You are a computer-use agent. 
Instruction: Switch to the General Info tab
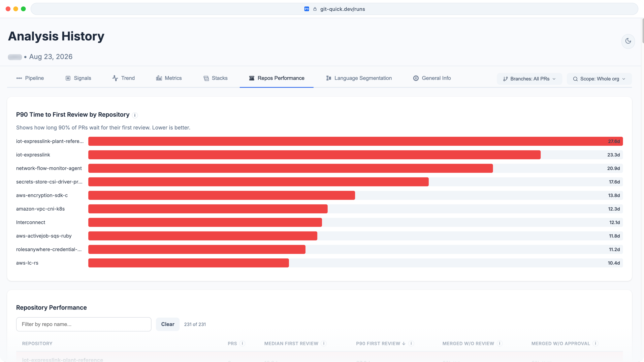tap(432, 78)
